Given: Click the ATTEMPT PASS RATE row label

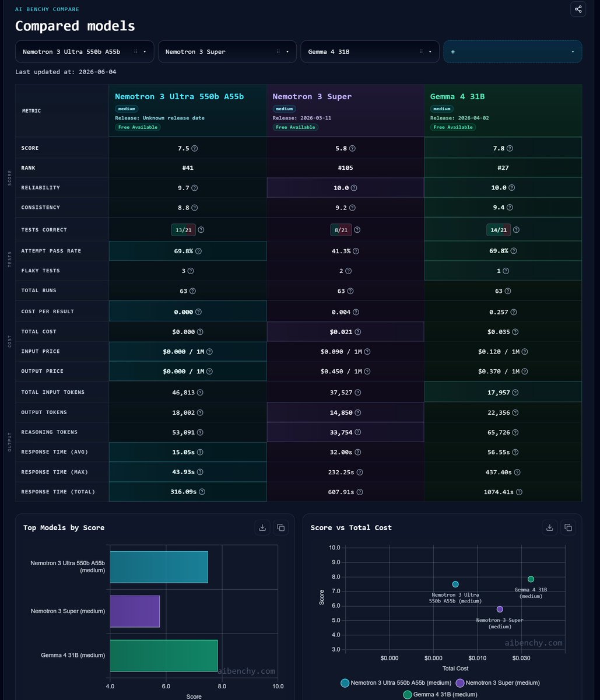Looking at the screenshot, I should coord(51,251).
